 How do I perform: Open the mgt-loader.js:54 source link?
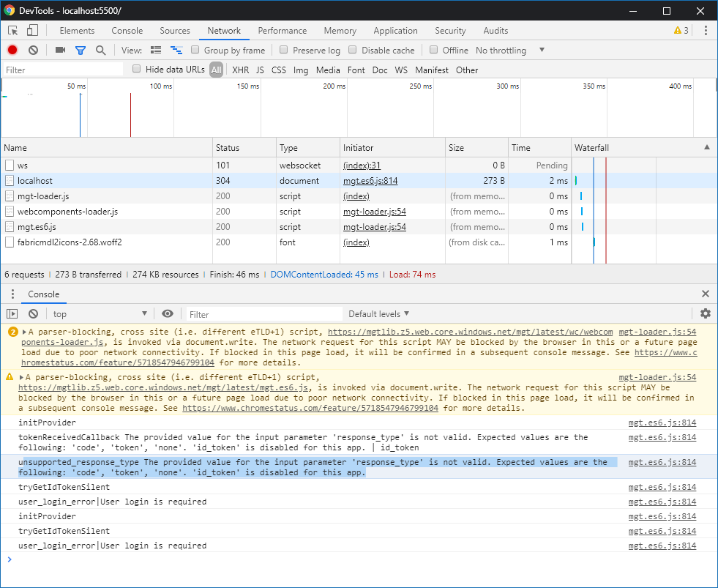[657, 332]
